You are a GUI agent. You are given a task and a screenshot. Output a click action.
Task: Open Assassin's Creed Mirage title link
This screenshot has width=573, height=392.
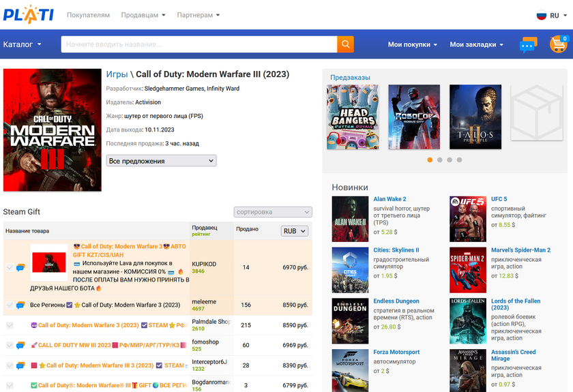[513, 355]
